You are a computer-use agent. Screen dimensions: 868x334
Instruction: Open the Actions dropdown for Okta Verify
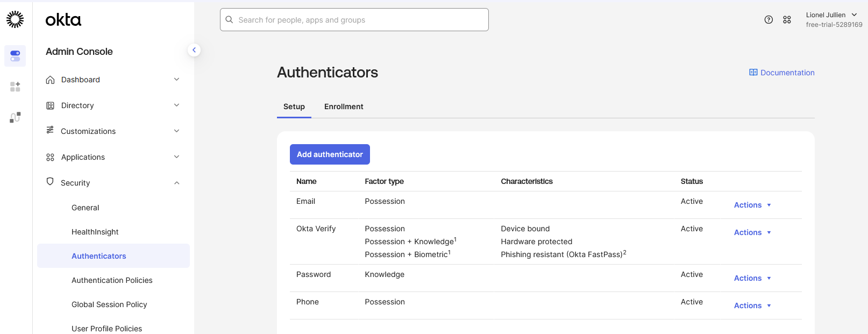[x=752, y=232]
